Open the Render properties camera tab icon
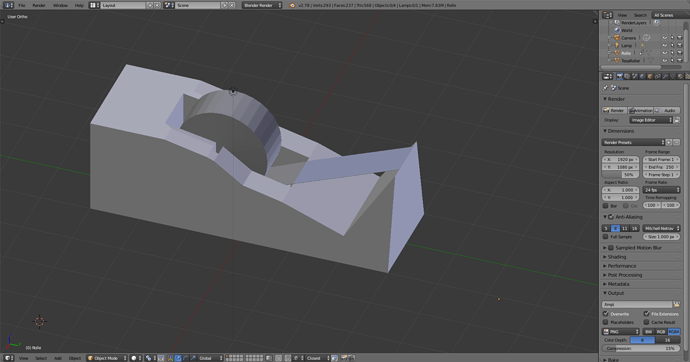This screenshot has height=362, width=690. (x=620, y=77)
